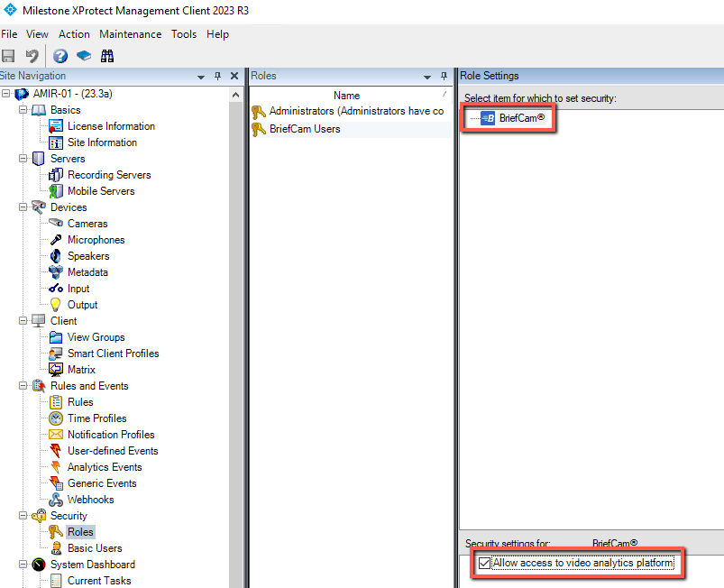724x588 pixels.
Task: Click the Matrix icon
Action: coord(56,370)
